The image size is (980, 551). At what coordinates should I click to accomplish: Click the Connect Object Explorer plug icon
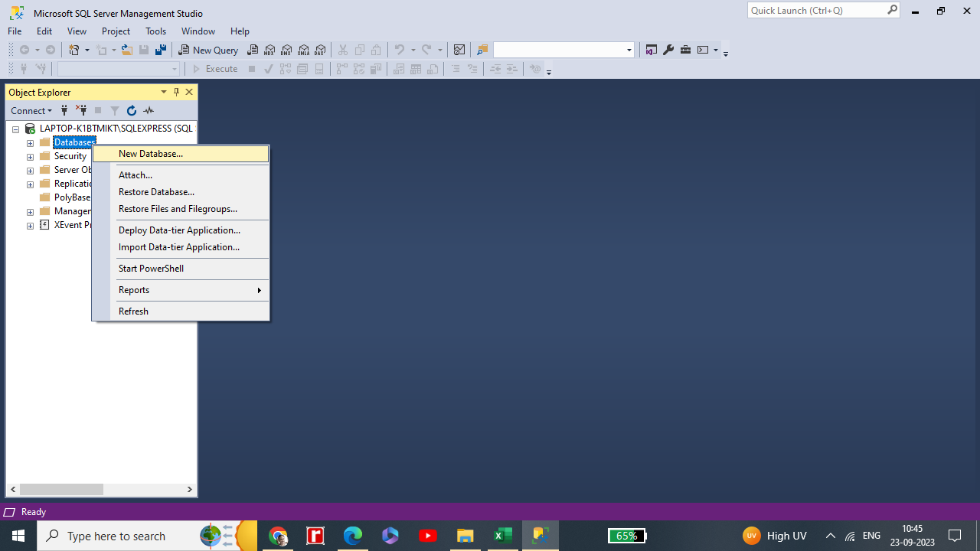(x=64, y=110)
